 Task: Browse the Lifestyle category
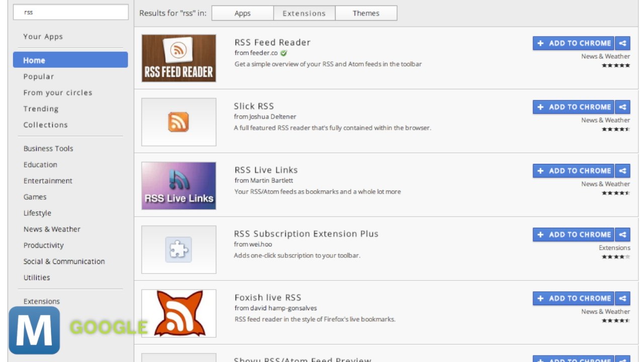(x=37, y=213)
